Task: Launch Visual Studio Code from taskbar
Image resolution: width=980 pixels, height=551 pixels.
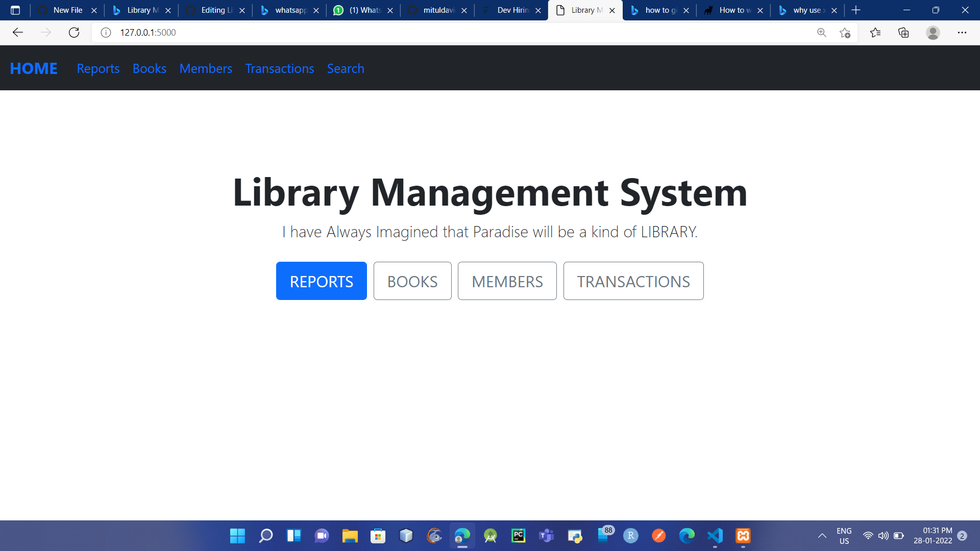Action: coord(715,536)
